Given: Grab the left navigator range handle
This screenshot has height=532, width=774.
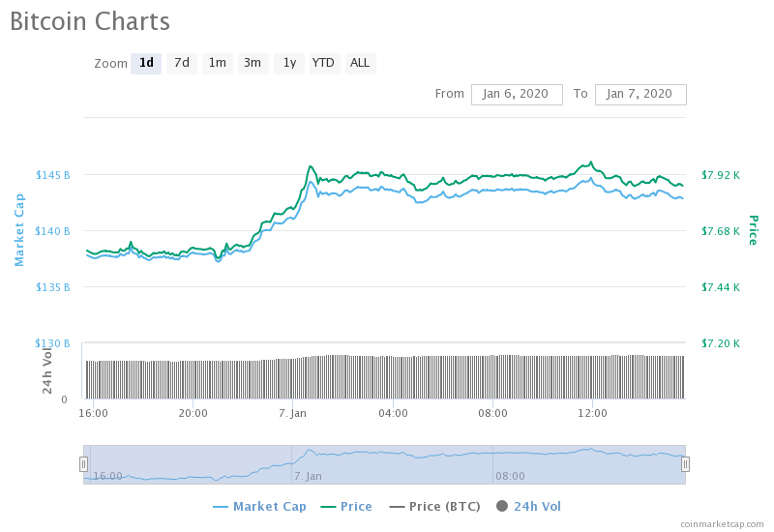Looking at the screenshot, I should point(83,464).
